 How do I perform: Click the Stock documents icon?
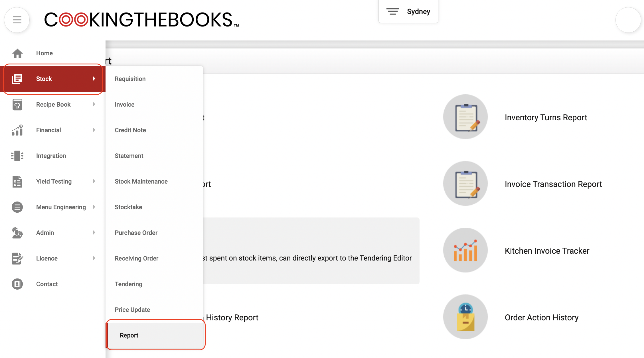[17, 79]
